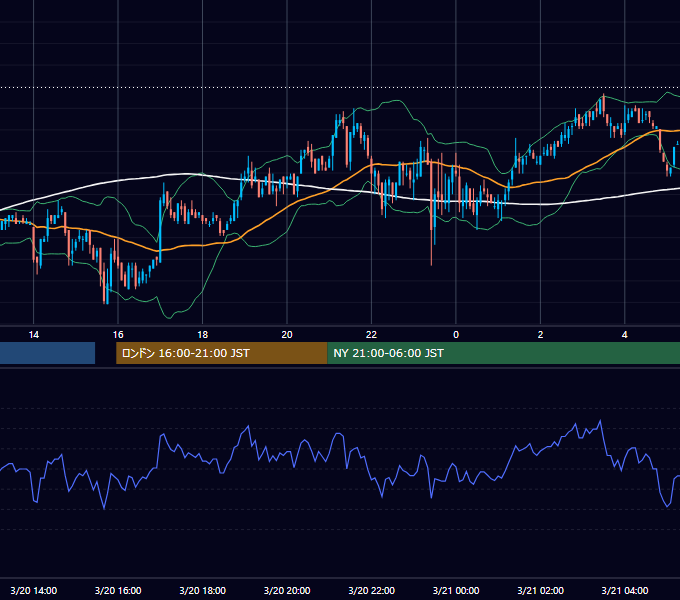
Task: Click the 4 hour axis label
Action: [624, 335]
